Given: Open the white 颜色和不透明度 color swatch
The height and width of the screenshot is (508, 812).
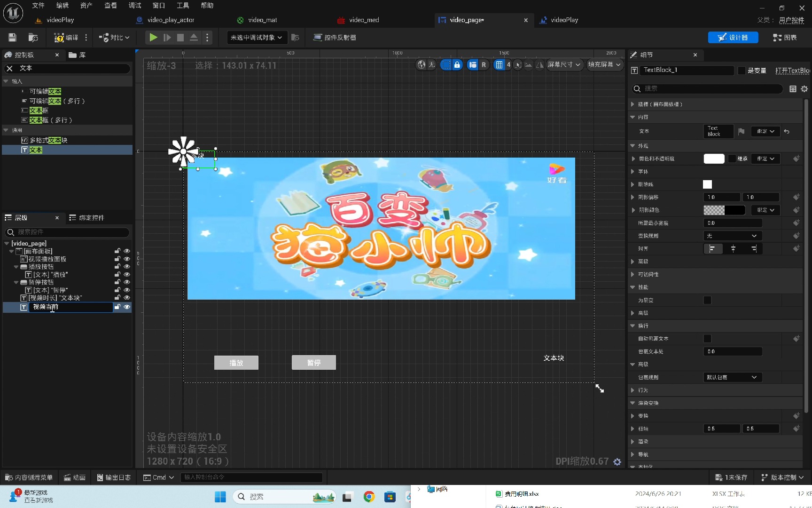Looking at the screenshot, I should (714, 159).
